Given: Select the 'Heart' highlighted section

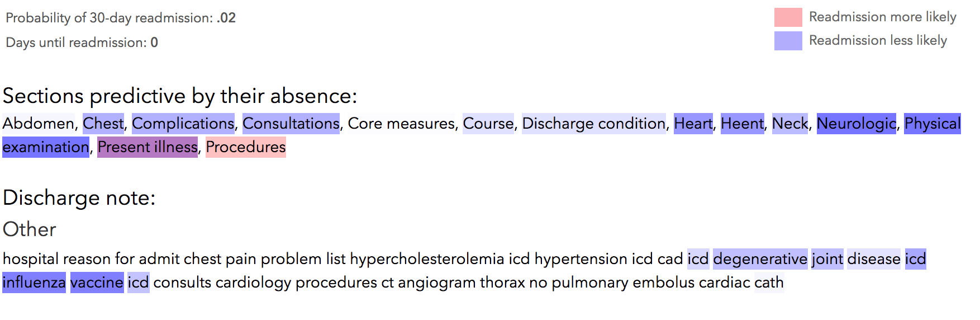Looking at the screenshot, I should click(x=693, y=124).
